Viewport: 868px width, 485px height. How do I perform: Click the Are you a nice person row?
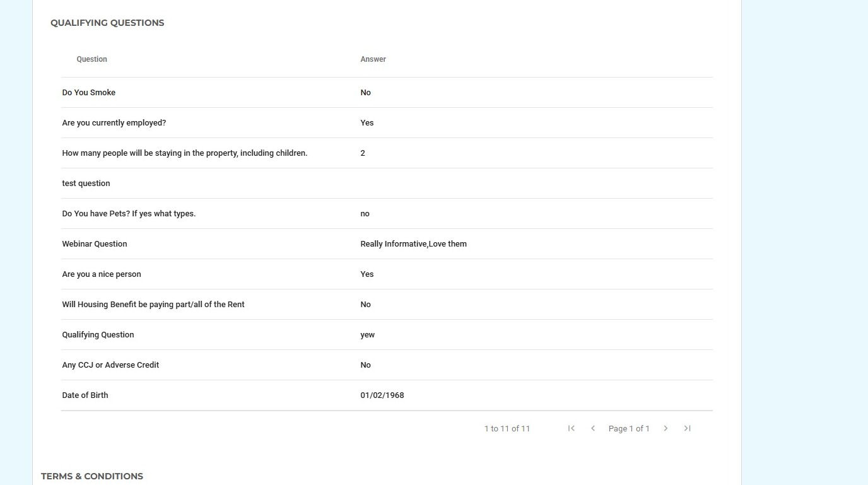[x=102, y=274]
